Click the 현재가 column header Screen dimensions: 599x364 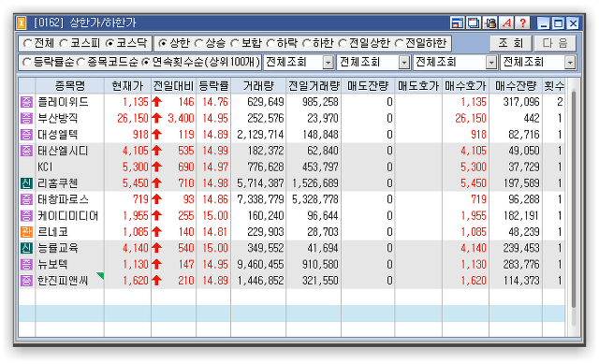coord(127,86)
